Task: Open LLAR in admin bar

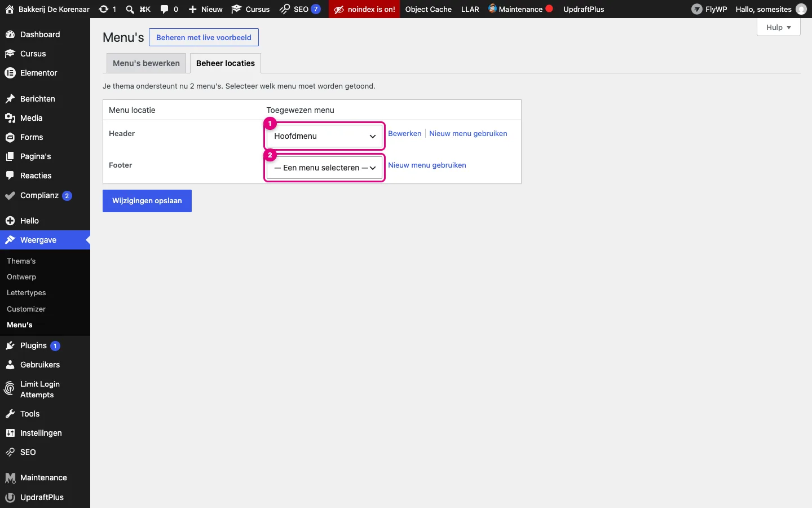Action: (x=470, y=9)
